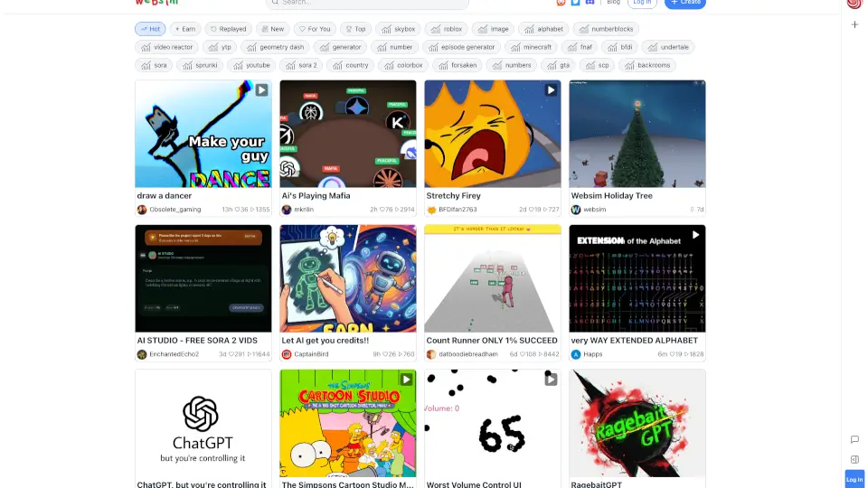Screen dimensions: 868x488
Task: Open the Websim Holiday Tree thumbnail
Action: click(x=637, y=134)
